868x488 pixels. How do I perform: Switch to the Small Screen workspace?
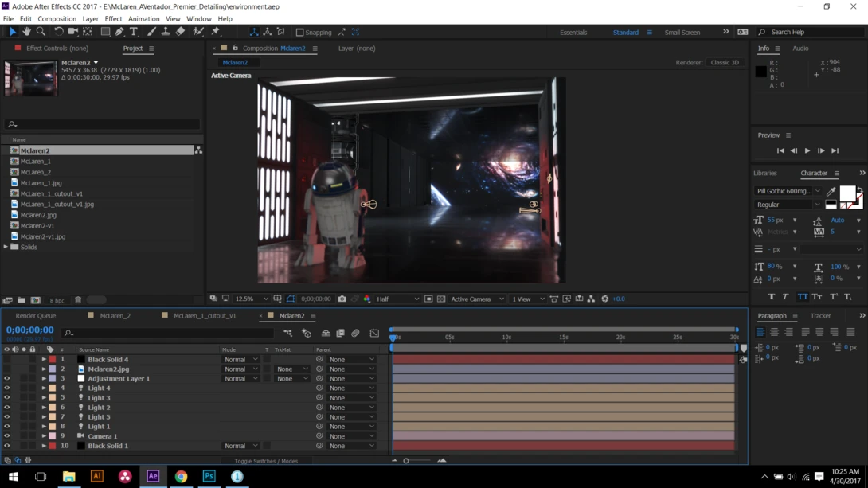point(682,33)
